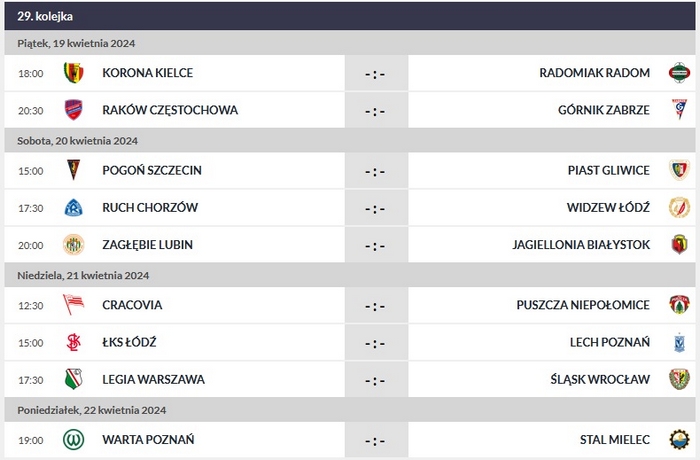Open the Górnik Zabrze team link
Screen dimensions: 700x460
(604, 110)
